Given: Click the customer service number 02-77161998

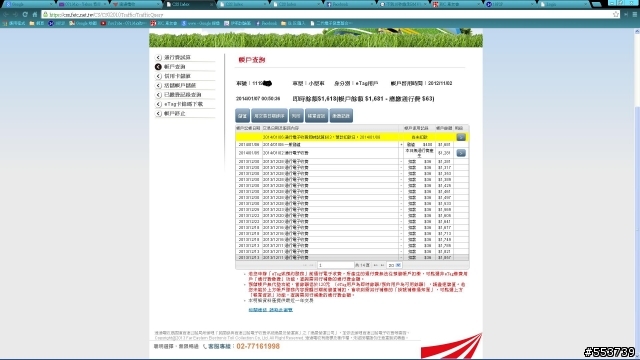Looking at the screenshot, I should tap(258, 346).
